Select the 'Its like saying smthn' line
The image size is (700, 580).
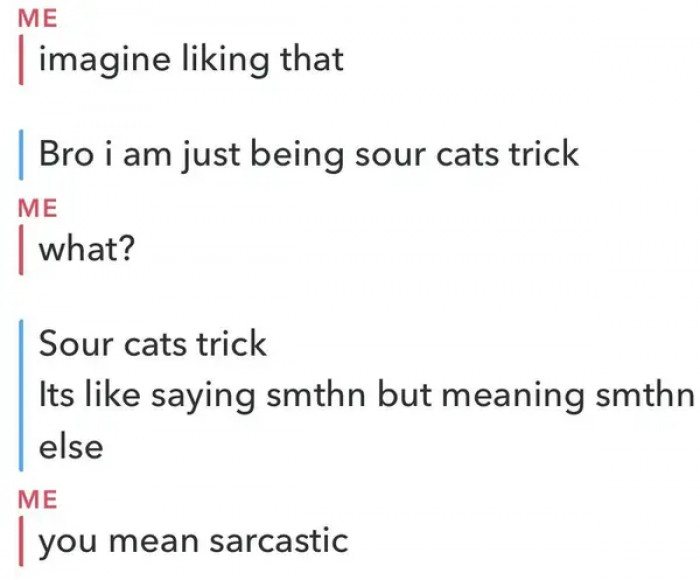[366, 395]
